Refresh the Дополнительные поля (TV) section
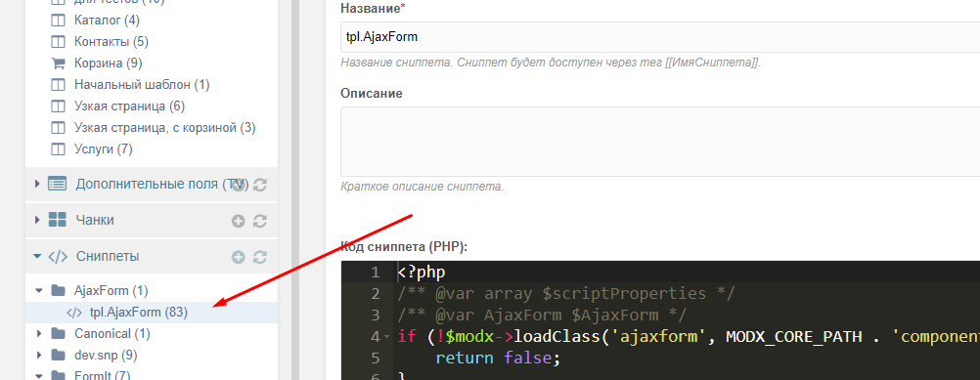Screen dimensions: 980x380 [x=260, y=185]
